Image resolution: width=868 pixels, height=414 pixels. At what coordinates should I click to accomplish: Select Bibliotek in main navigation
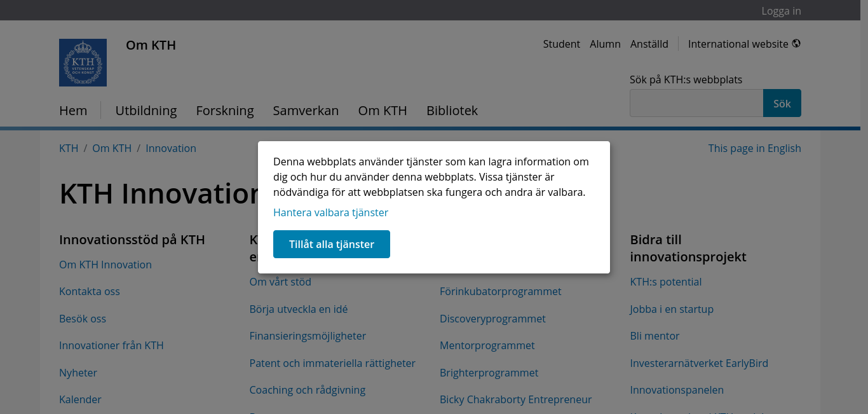click(452, 111)
